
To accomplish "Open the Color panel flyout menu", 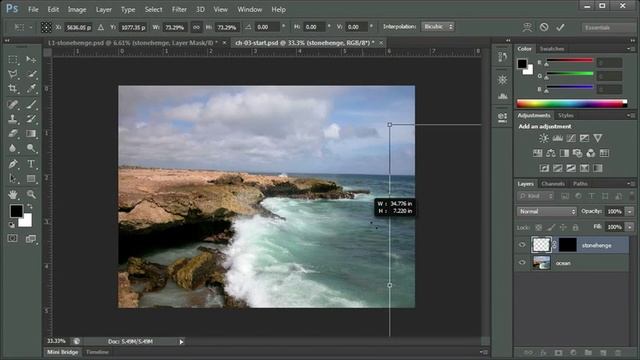I will click(630, 49).
